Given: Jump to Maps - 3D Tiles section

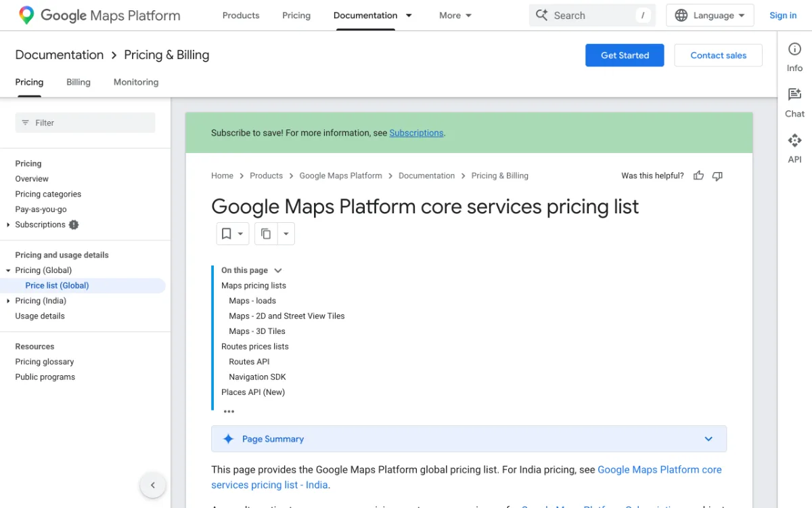Looking at the screenshot, I should [x=257, y=331].
